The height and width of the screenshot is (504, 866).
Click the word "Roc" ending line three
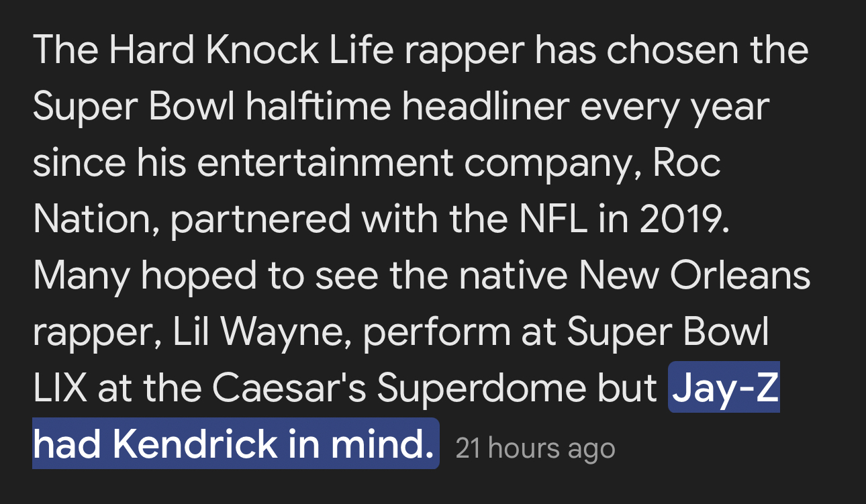687,162
